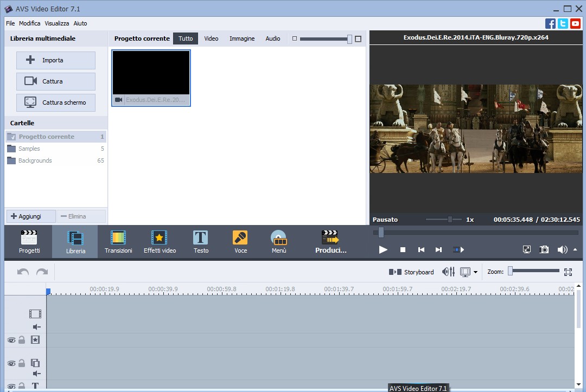Click the Aggiungi folder button
The height and width of the screenshot is (392, 586).
point(31,216)
